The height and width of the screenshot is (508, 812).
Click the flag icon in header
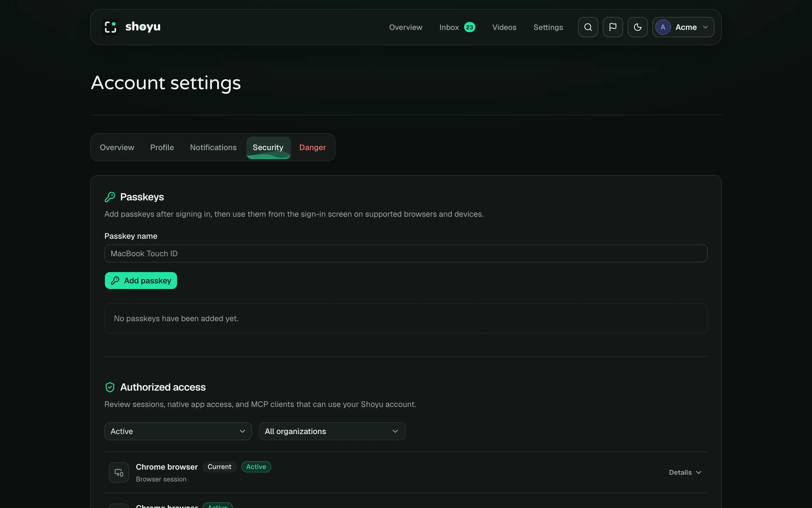tap(613, 27)
